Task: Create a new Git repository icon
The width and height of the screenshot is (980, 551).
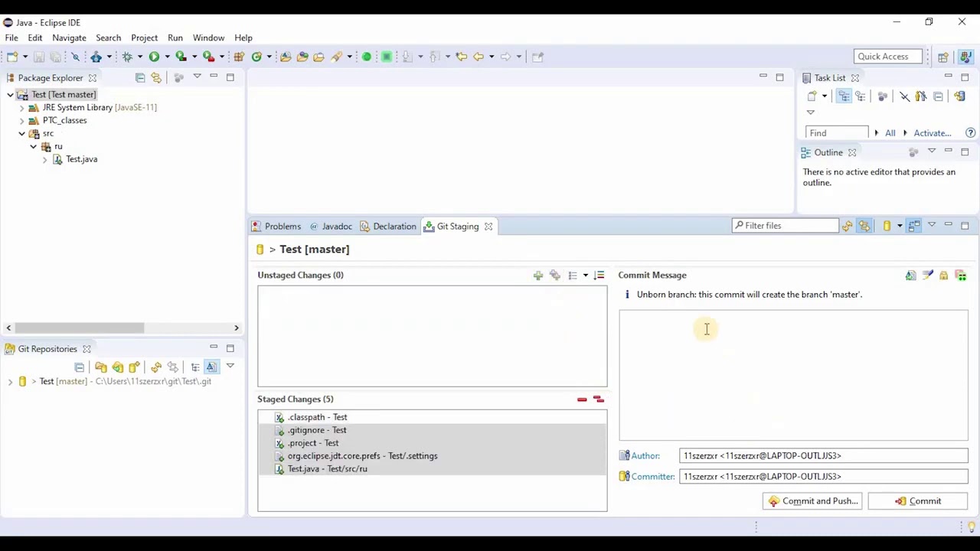Action: pos(134,367)
